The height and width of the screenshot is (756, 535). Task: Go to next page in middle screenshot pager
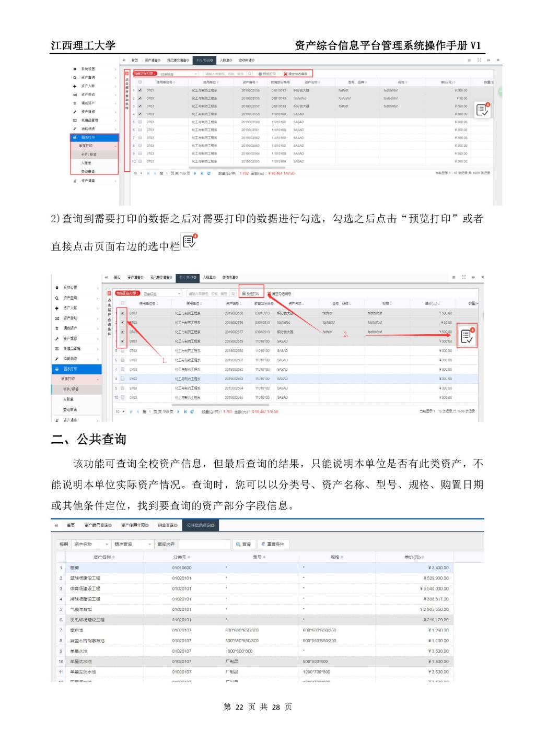[x=179, y=411]
